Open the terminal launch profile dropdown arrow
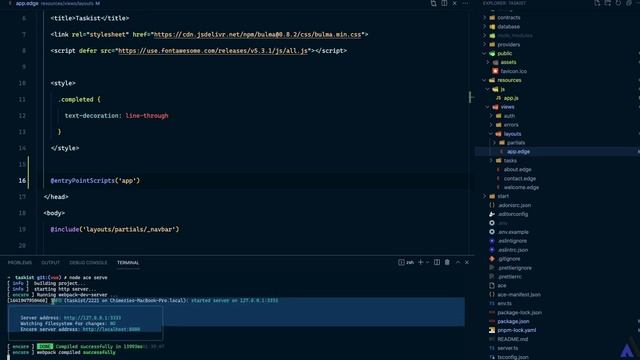The width and height of the screenshot is (640, 360). coord(427,262)
